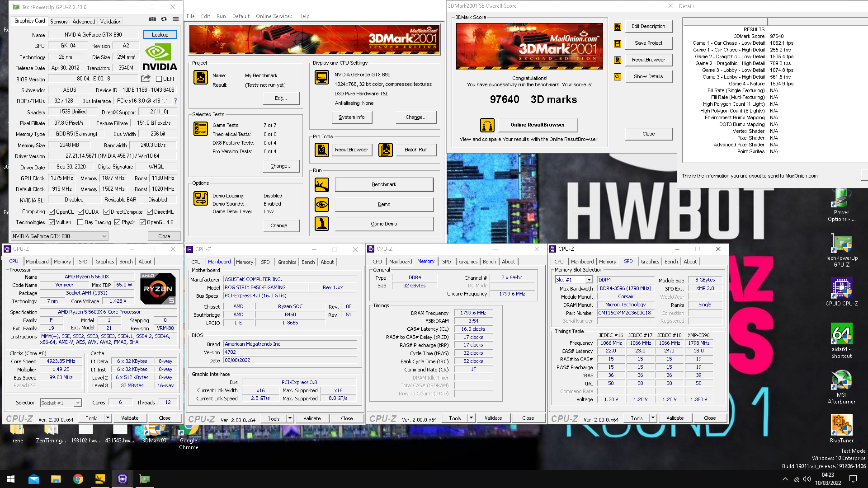Click the GPU Name field in GPU-Z
This screenshot has height=488, width=868.
(x=93, y=35)
